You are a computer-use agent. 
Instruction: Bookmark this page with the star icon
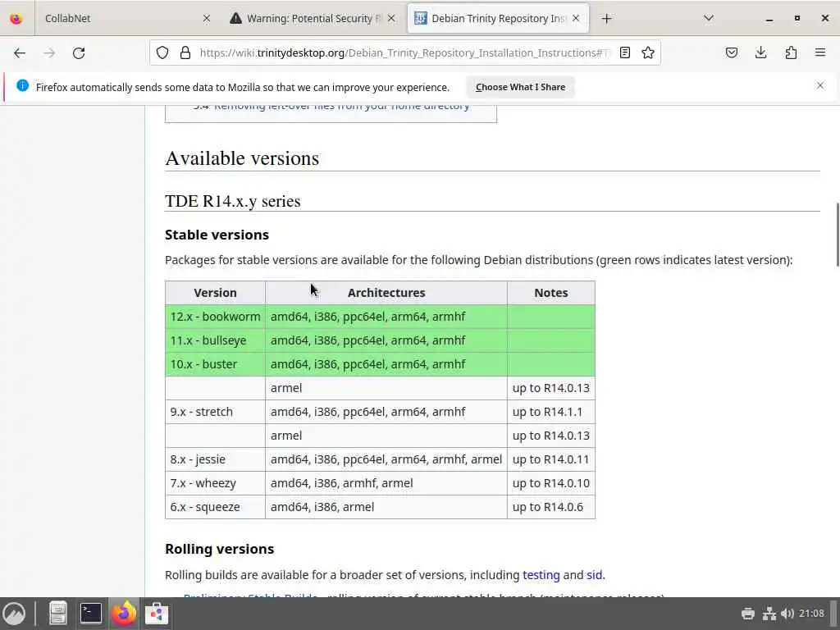tap(648, 52)
